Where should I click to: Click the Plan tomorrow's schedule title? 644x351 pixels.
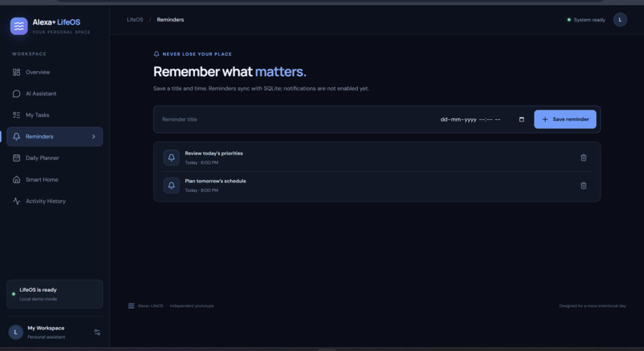(x=215, y=181)
